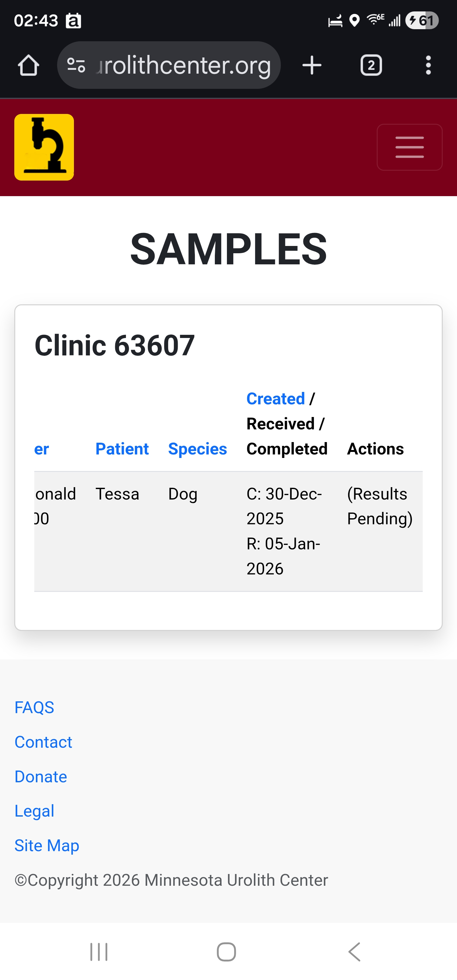The width and height of the screenshot is (457, 980).
Task: Tap the yellow microscope logo
Action: (x=44, y=147)
